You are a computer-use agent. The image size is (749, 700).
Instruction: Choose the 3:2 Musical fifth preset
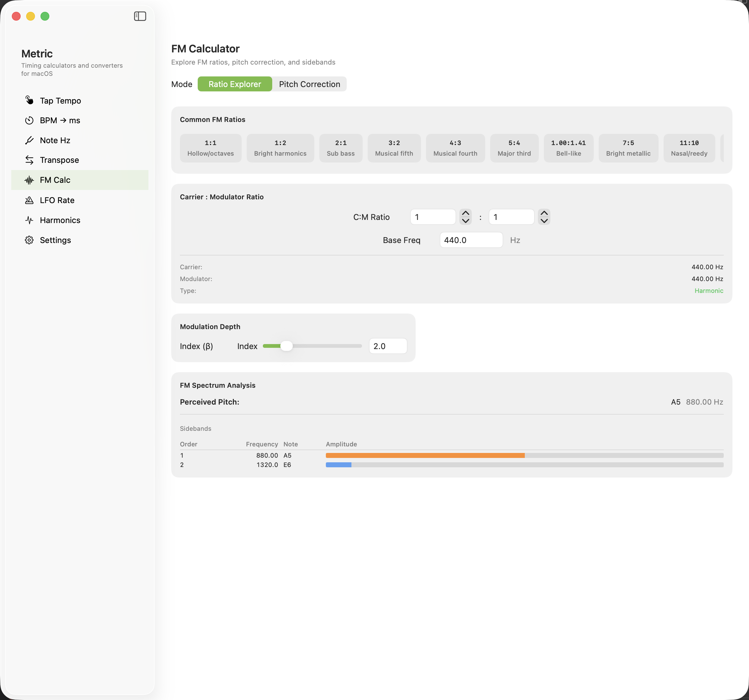coord(394,148)
